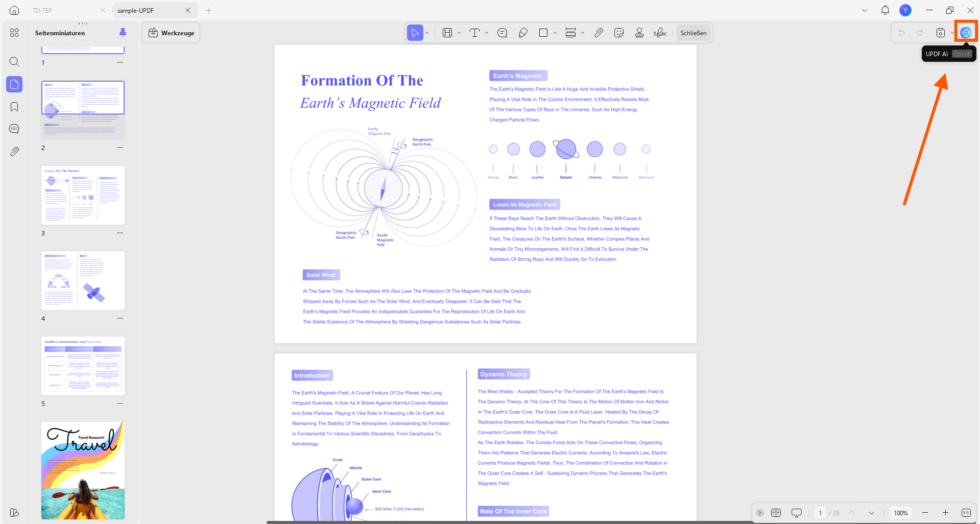This screenshot has height=524, width=980.
Task: Select the page 2 thumbnail
Action: click(83, 110)
